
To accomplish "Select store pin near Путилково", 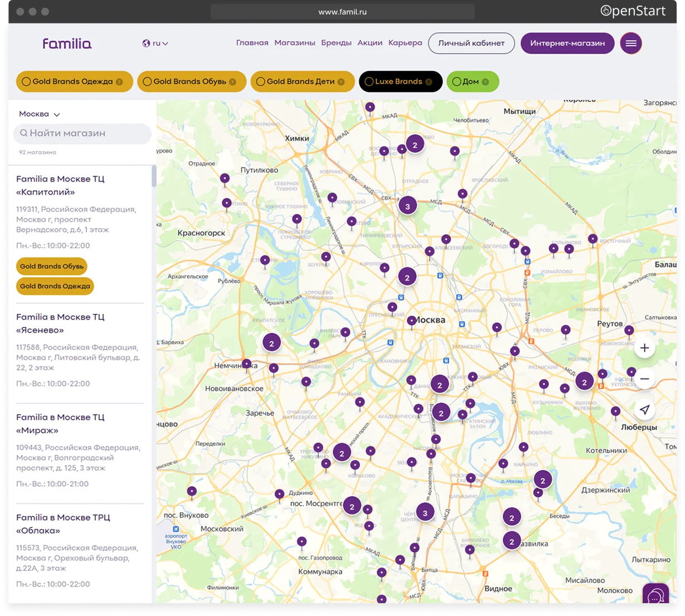I will tap(225, 180).
